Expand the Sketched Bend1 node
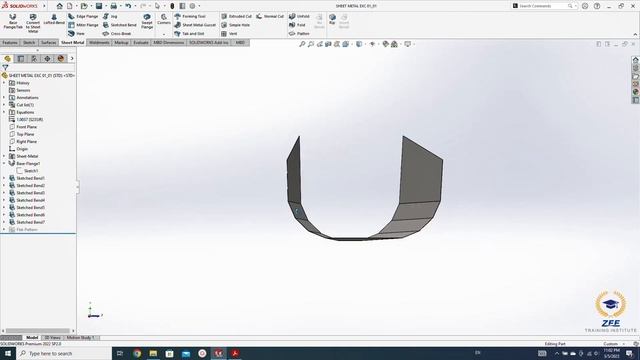 (4, 178)
